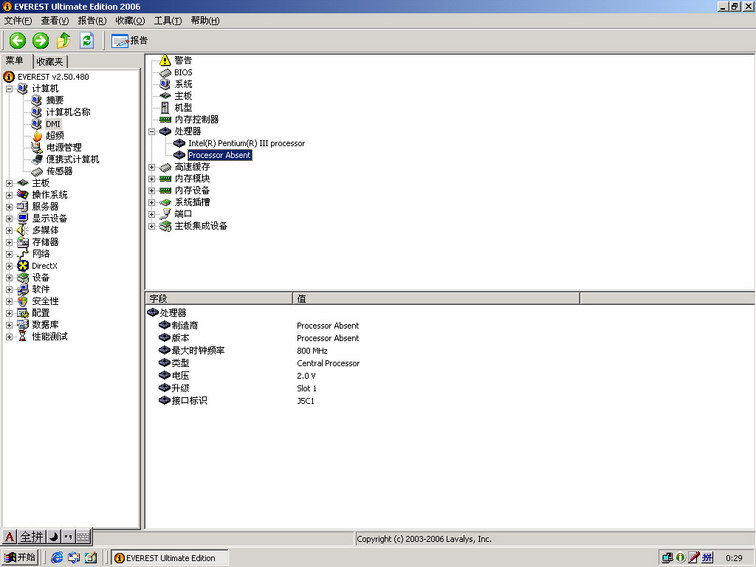Click the 数据库 icon in left tree
This screenshot has height=567, width=756.
[x=23, y=325]
